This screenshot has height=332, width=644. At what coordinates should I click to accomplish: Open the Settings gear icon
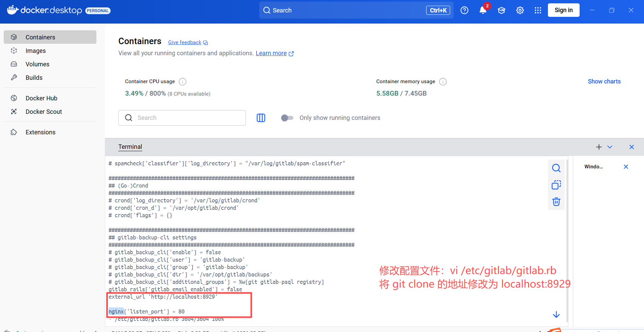[x=520, y=10]
